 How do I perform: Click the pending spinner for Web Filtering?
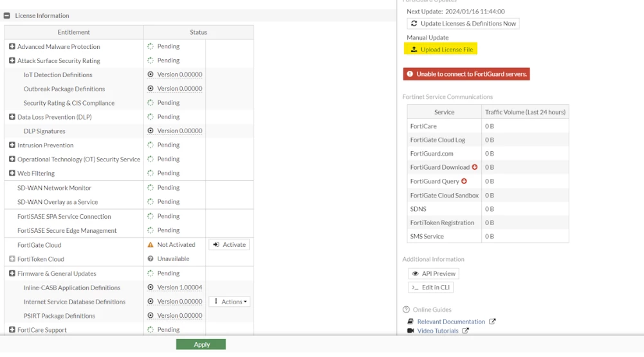point(151,173)
